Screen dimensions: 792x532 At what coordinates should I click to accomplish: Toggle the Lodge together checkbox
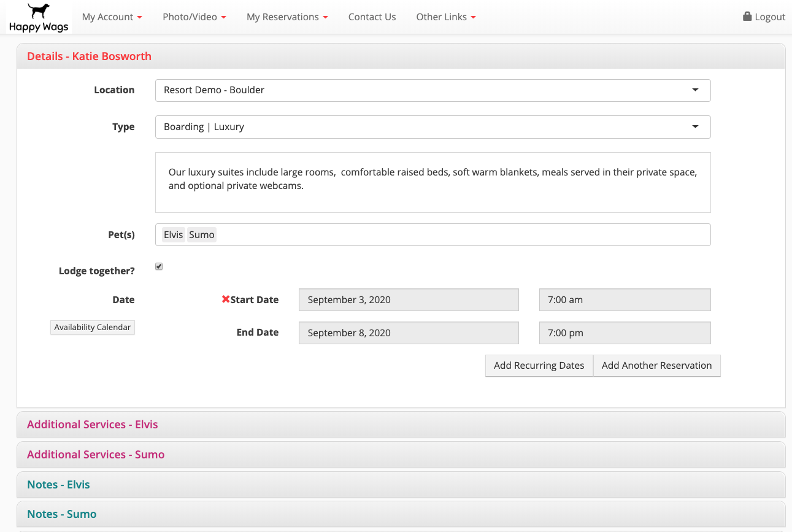coord(158,266)
